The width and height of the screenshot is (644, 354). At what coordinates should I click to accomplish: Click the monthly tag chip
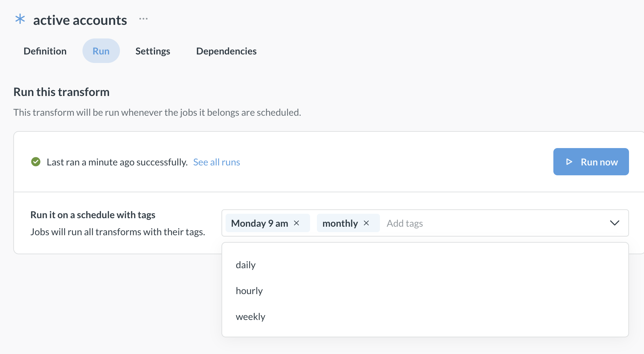340,223
